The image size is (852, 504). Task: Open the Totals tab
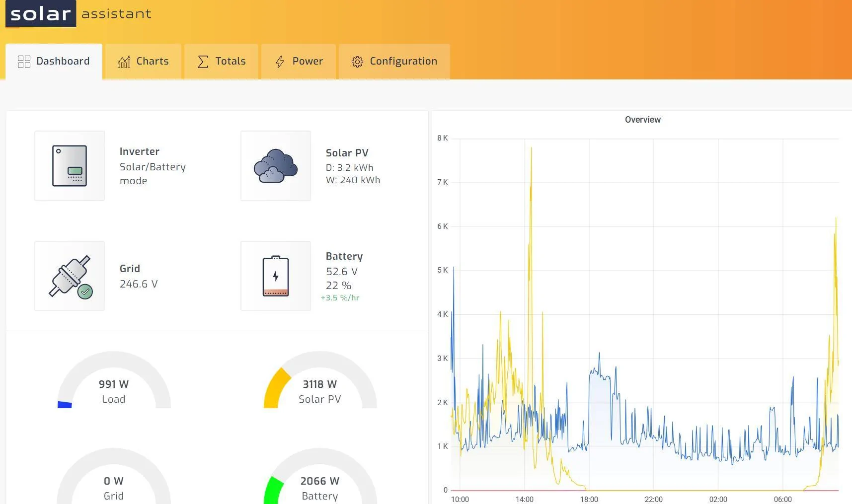pos(222,62)
